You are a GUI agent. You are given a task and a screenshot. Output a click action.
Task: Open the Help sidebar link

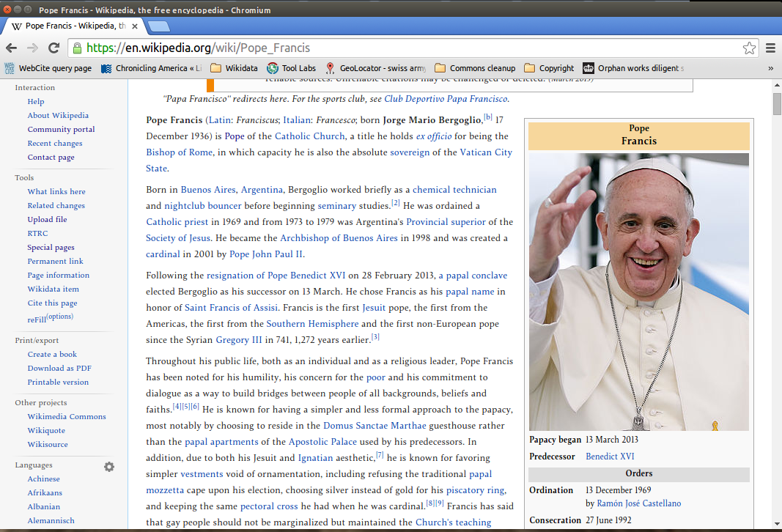[x=36, y=101]
